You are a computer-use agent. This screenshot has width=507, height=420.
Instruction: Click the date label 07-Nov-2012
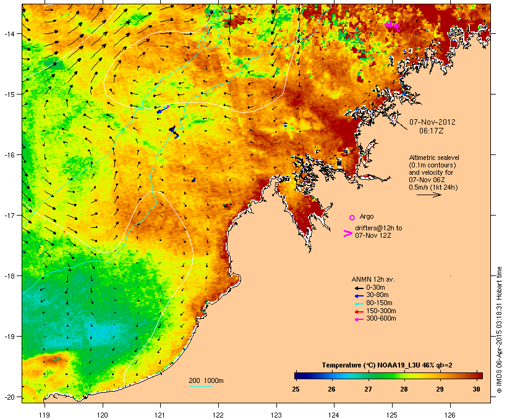432,122
